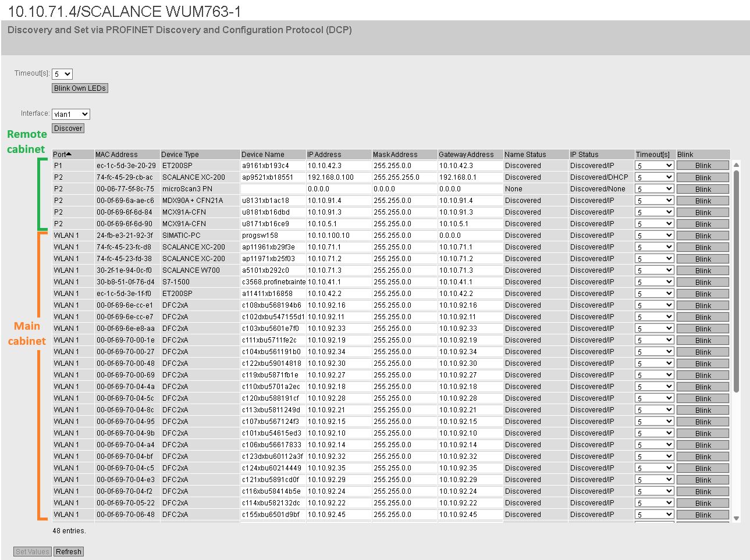Edit IP address field 10.10.92.33

click(339, 329)
